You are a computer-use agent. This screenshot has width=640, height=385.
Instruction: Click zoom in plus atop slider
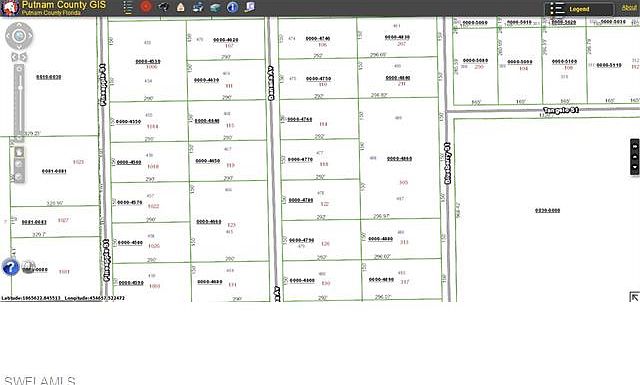[x=19, y=69]
